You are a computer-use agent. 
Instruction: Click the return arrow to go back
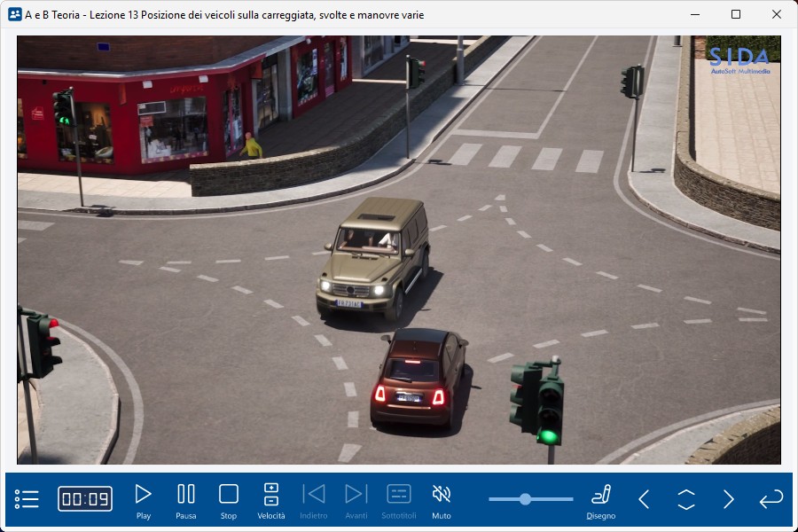tap(771, 499)
